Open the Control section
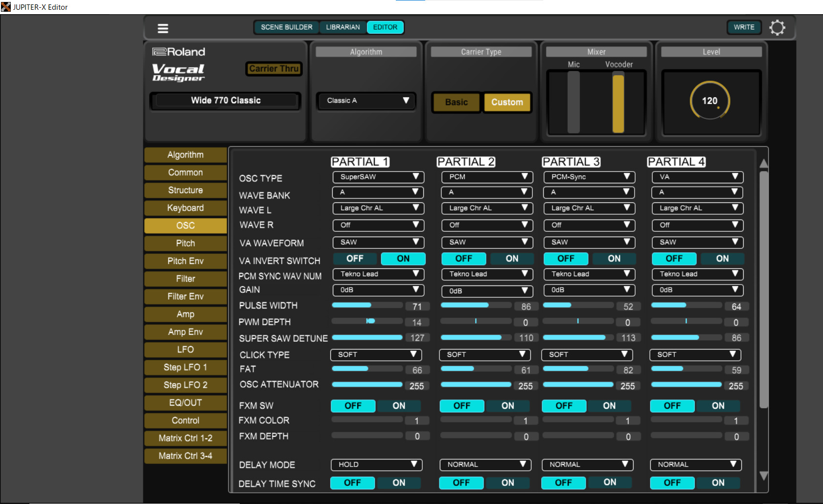Image resolution: width=823 pixels, height=504 pixels. (x=185, y=420)
